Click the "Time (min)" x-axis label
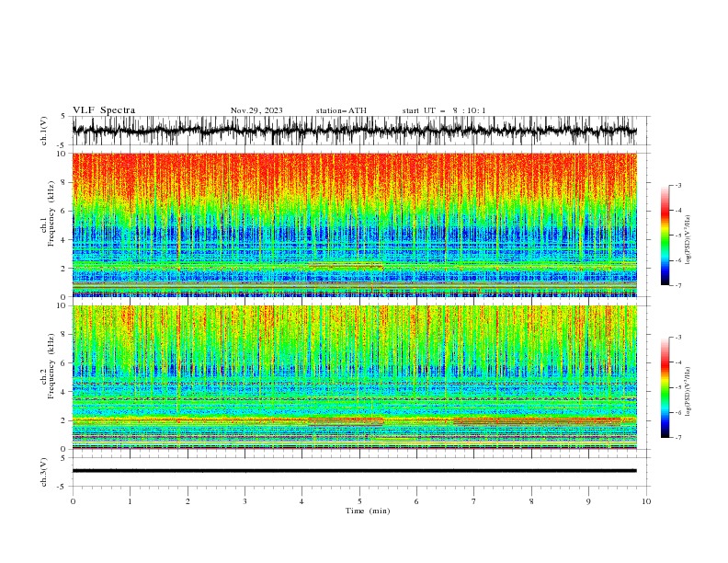Viewport: 728px width, 563px height. tap(368, 511)
